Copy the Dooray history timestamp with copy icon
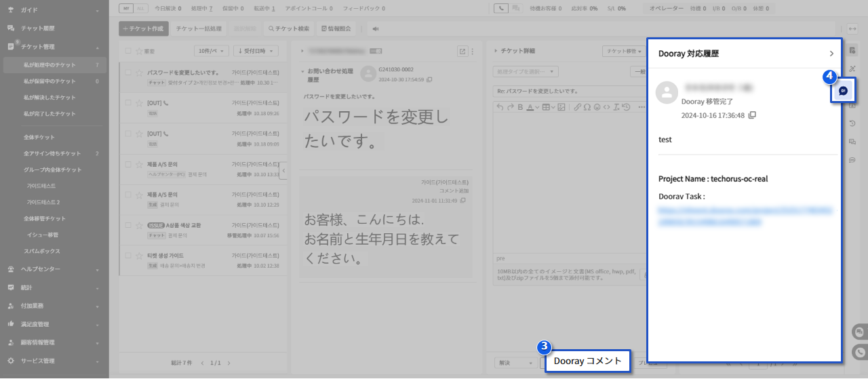The image size is (868, 379). (752, 116)
